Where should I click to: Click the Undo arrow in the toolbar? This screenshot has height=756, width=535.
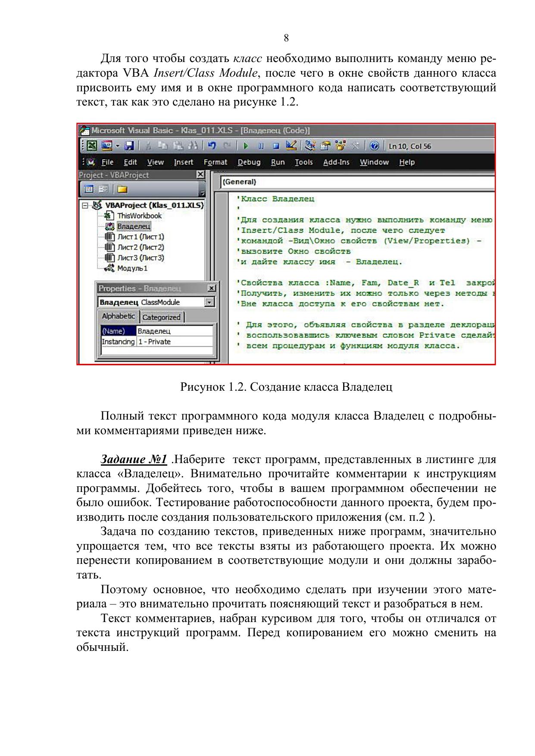point(212,146)
